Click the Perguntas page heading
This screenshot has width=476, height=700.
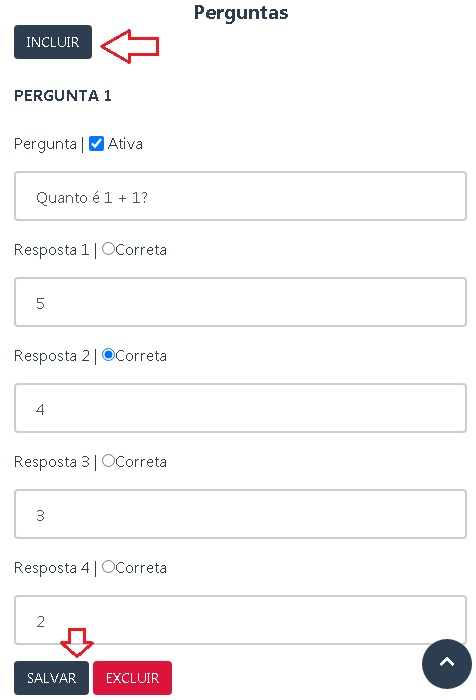pos(241,12)
